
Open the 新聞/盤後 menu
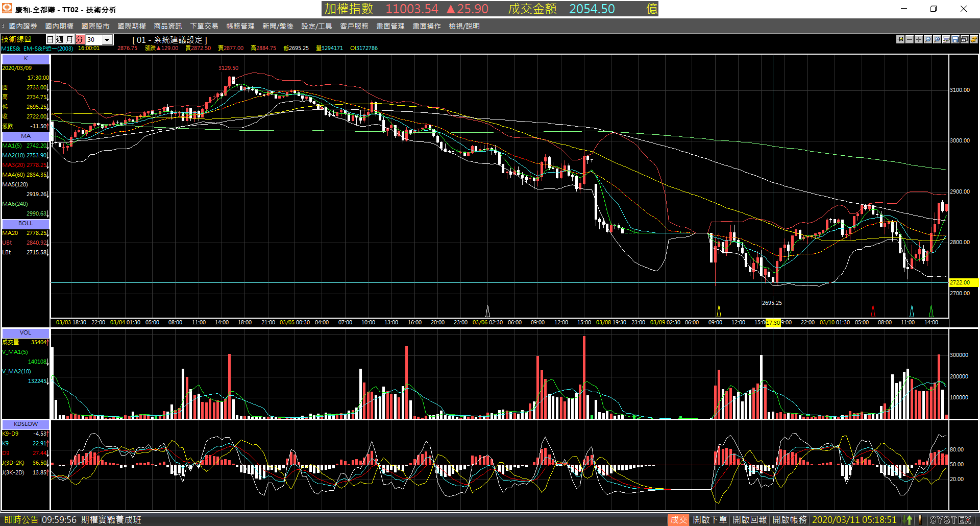pos(278,26)
